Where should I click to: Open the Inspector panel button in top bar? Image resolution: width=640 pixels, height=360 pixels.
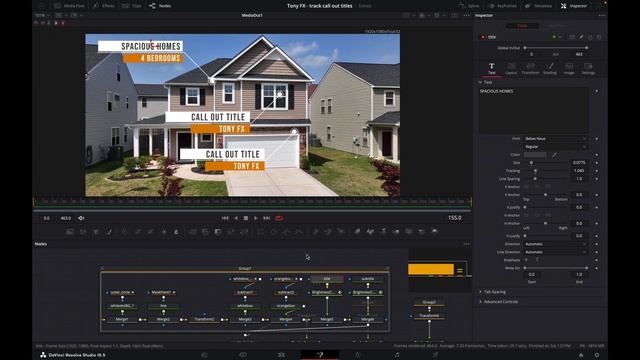click(x=574, y=6)
